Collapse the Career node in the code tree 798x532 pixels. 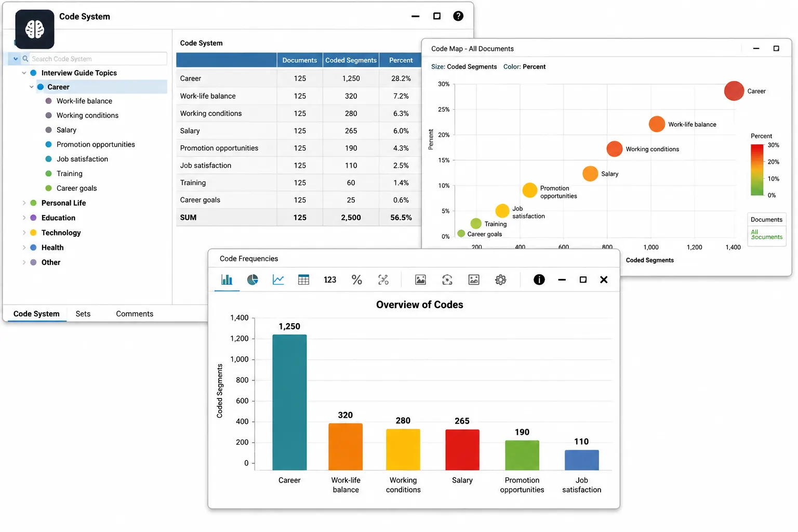click(31, 87)
